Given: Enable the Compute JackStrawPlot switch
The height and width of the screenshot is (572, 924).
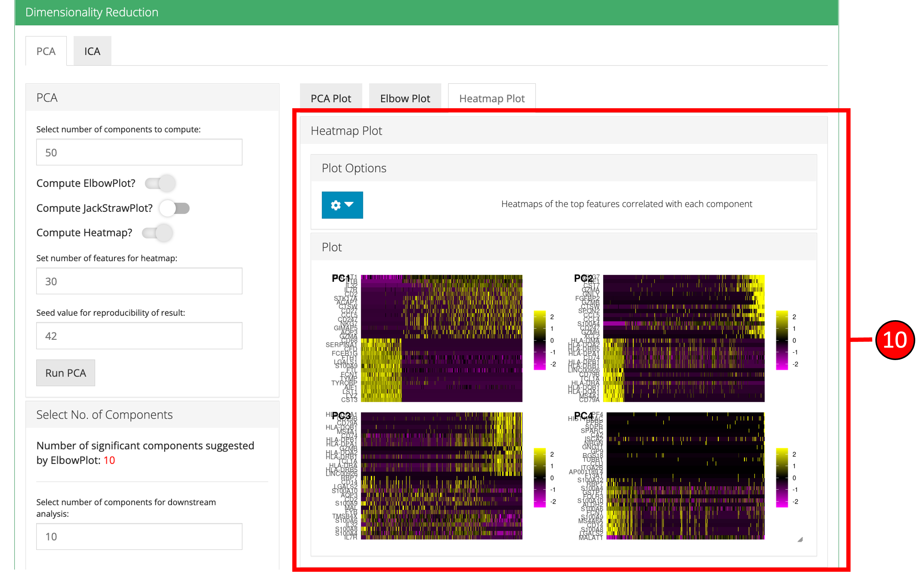Looking at the screenshot, I should tap(174, 208).
